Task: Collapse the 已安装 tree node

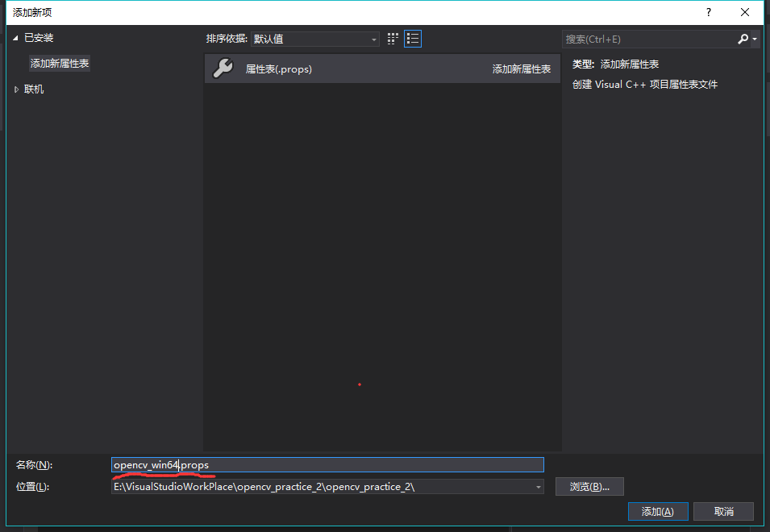Action: click(x=15, y=38)
